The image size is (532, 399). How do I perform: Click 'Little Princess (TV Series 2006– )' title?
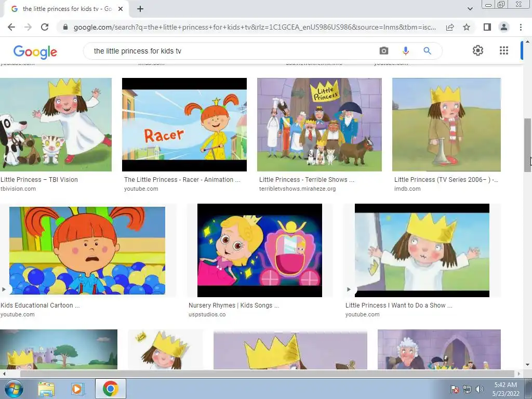[446, 179]
